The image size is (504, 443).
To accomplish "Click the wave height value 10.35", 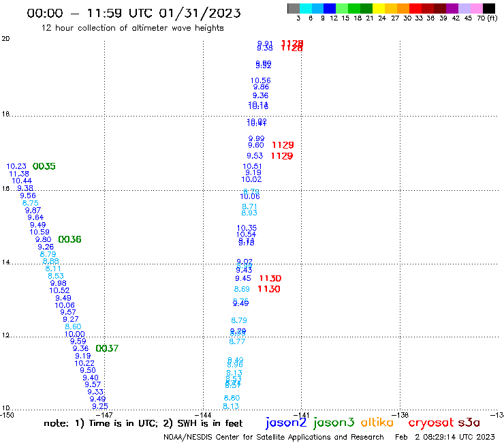I will [x=247, y=228].
